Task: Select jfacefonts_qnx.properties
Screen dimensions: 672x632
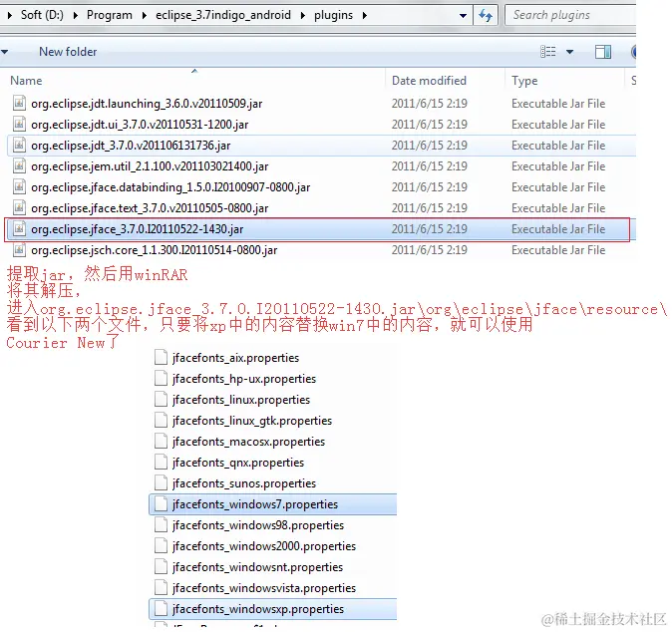Action: (238, 463)
